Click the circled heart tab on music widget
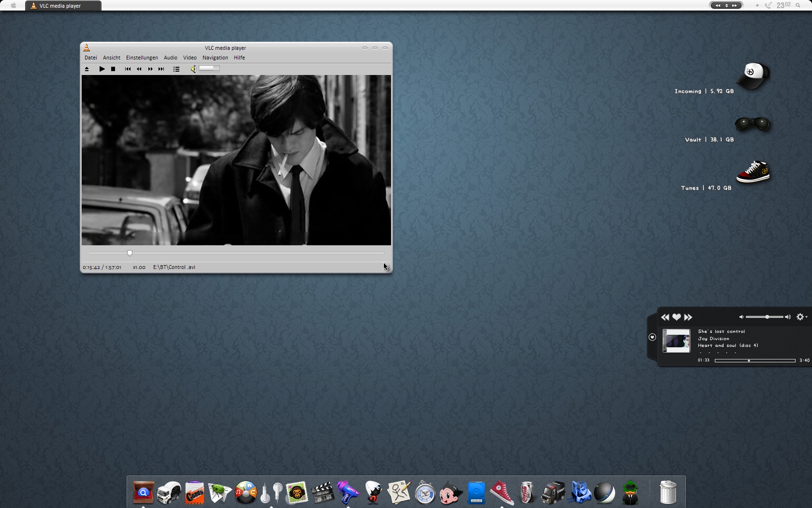The height and width of the screenshot is (508, 812). point(652,337)
